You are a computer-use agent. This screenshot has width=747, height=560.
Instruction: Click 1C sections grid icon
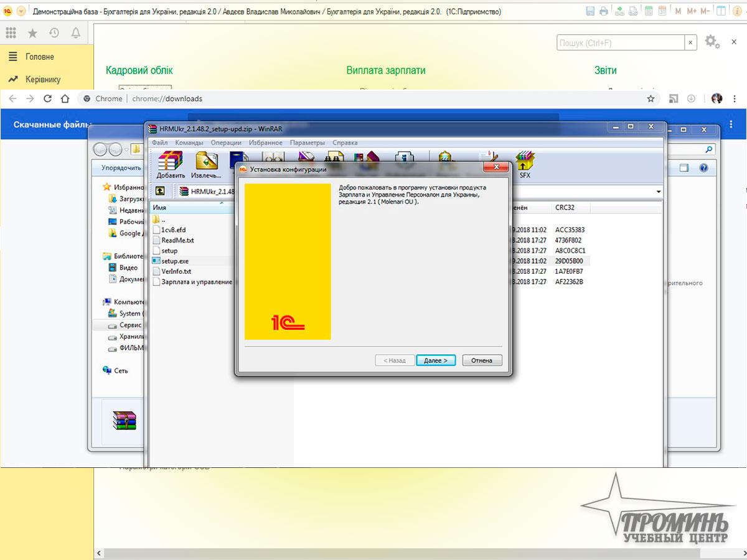point(11,33)
